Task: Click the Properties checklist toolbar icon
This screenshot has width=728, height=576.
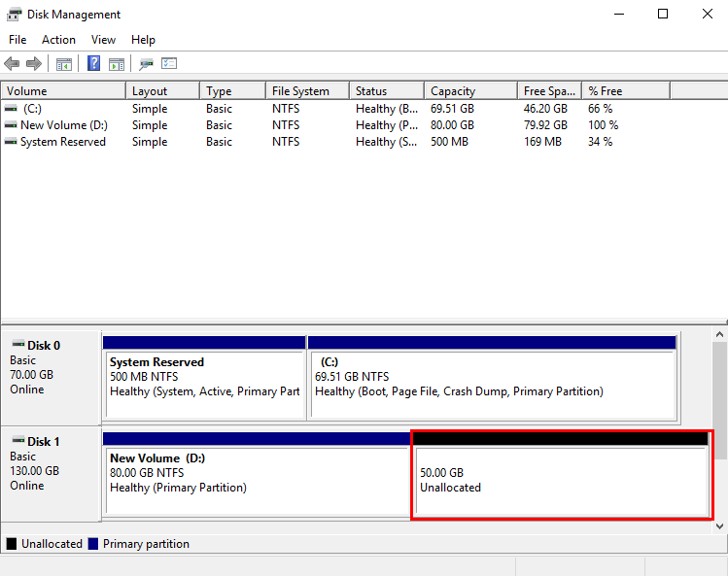Action: (169, 63)
